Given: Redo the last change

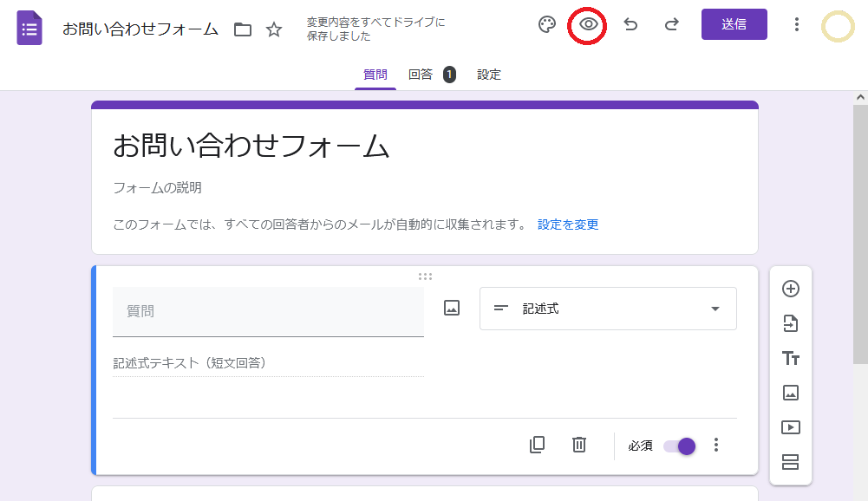Looking at the screenshot, I should [671, 24].
